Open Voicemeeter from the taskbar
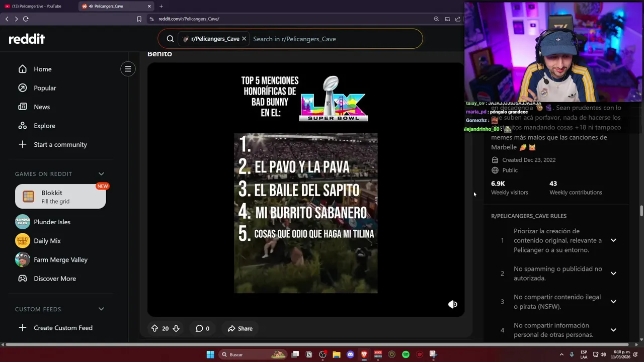 pos(378,354)
